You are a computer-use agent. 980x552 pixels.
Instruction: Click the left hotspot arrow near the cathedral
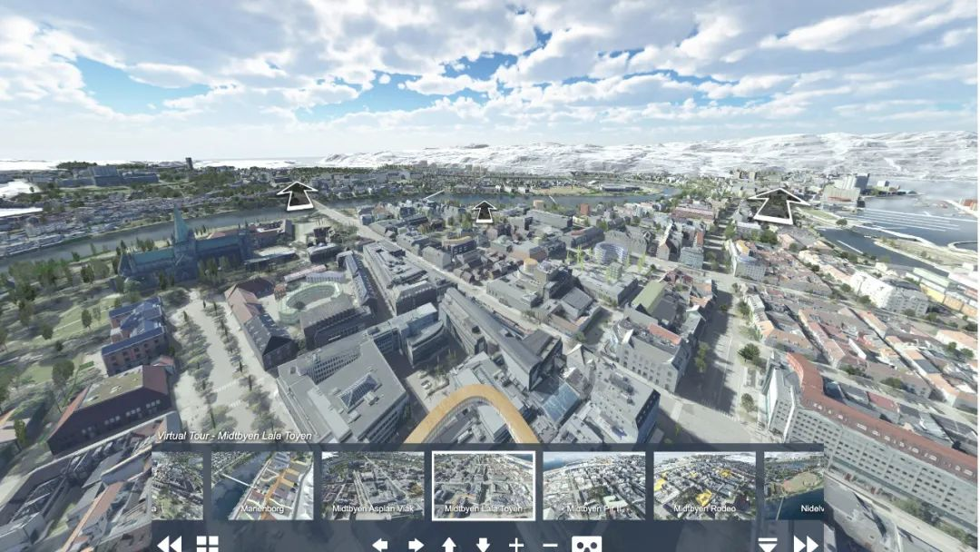pyautogui.click(x=297, y=195)
